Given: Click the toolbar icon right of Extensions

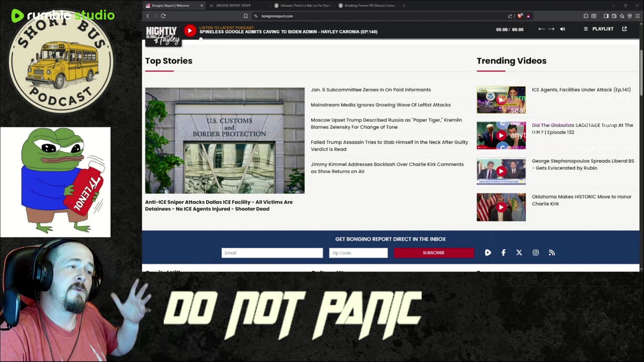Looking at the screenshot, I should click(594, 16).
